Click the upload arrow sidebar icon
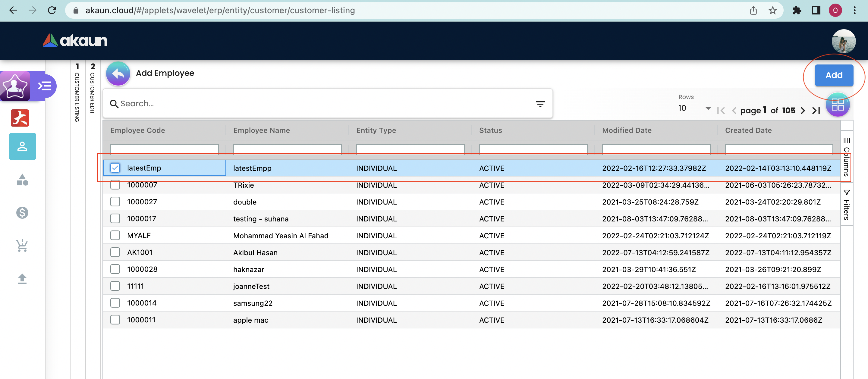The width and height of the screenshot is (868, 379). (x=22, y=279)
